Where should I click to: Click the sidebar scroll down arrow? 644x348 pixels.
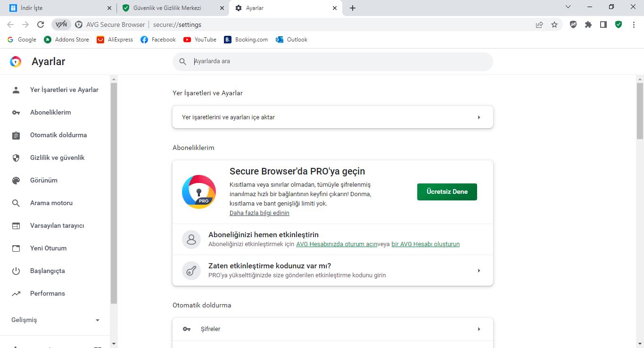coord(114,344)
